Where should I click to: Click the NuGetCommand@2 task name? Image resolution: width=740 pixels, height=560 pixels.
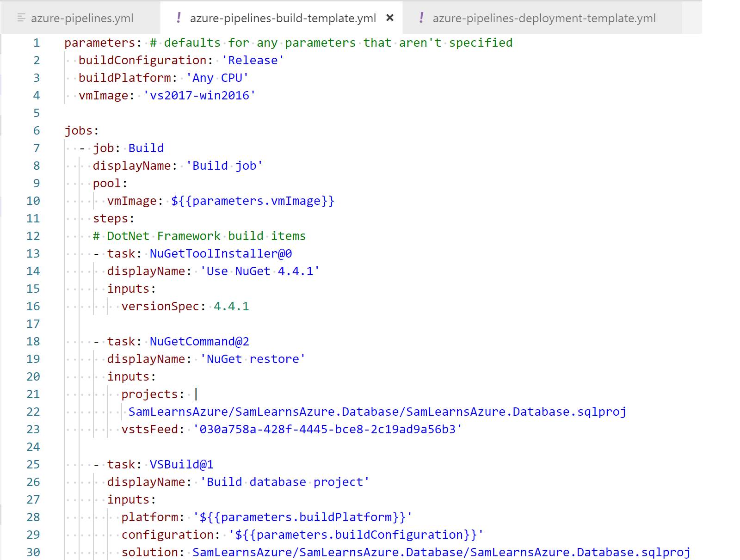click(199, 342)
